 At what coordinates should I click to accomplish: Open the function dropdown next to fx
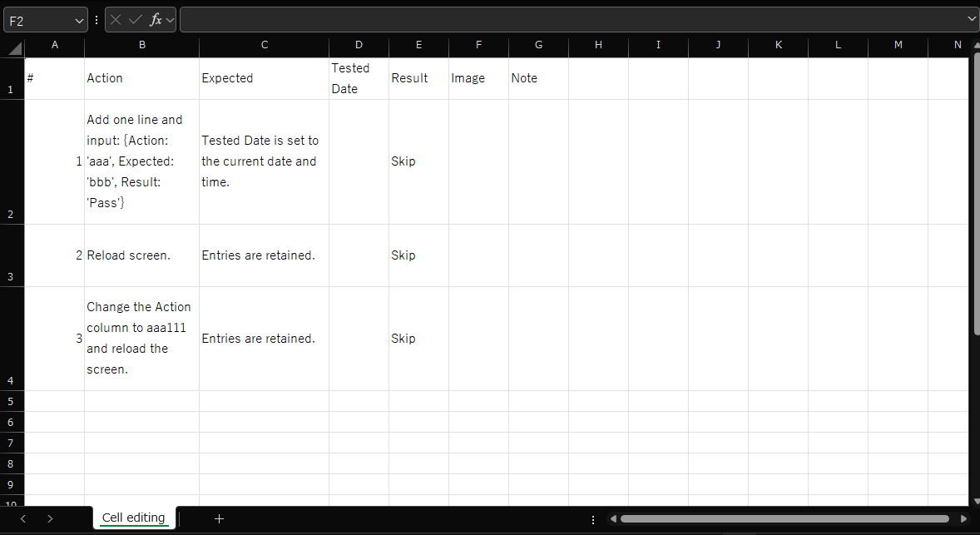(x=170, y=18)
